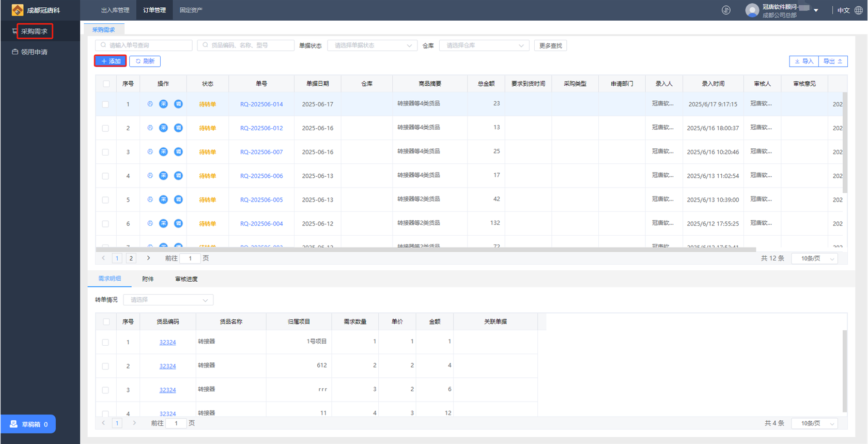The width and height of the screenshot is (868, 444).
Task: Open the 转单情况 dropdown
Action: (168, 300)
